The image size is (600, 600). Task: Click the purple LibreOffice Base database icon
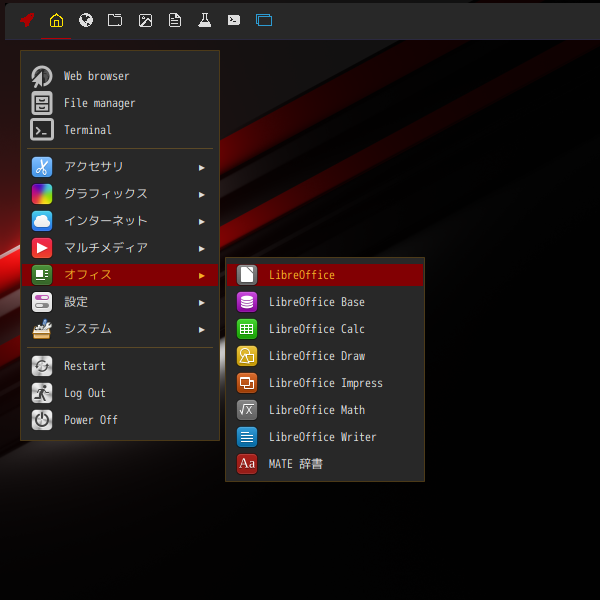[x=247, y=302]
